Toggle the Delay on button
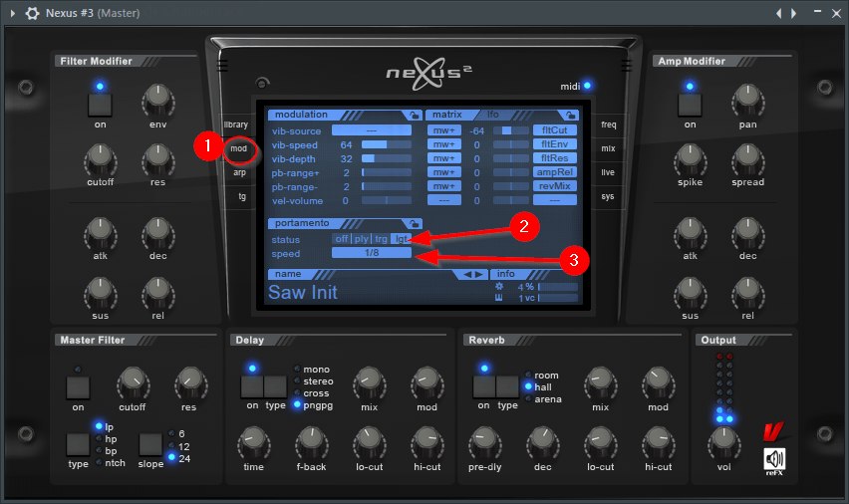849x504 pixels. click(251, 385)
